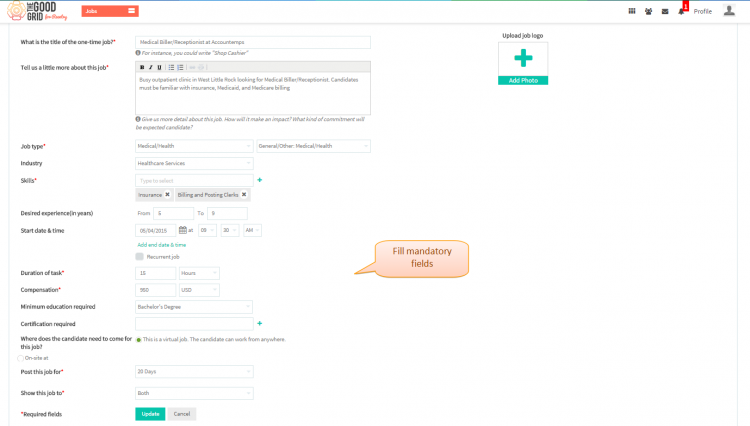Screen dimensions: 750x426
Task: Open Industry Healthcare Services dropdown
Action: point(194,164)
